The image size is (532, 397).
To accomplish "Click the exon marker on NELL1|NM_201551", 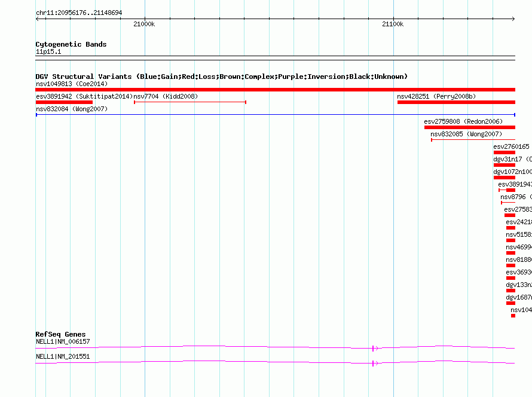I will tap(374, 363).
